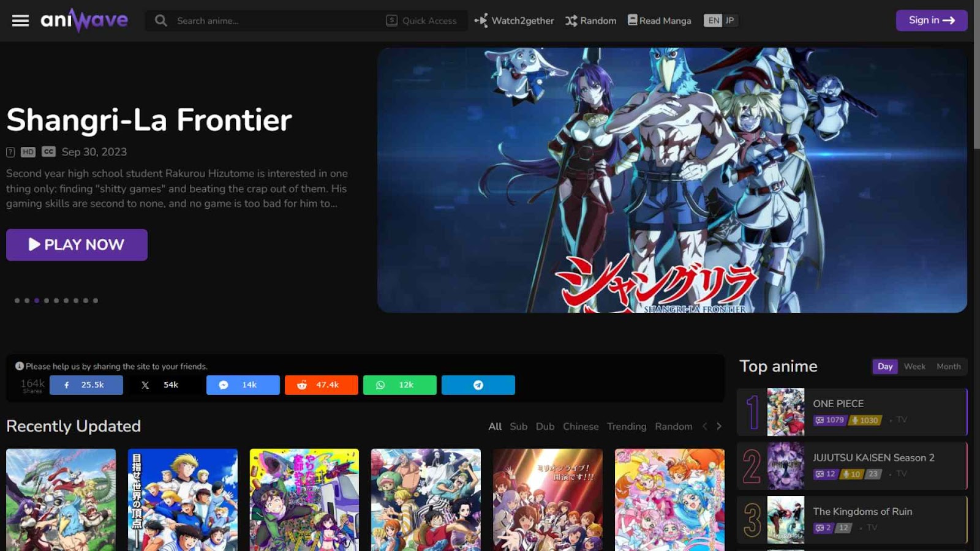Go to the AniWave logo homepage
This screenshot has height=551, width=980.
coord(85,20)
